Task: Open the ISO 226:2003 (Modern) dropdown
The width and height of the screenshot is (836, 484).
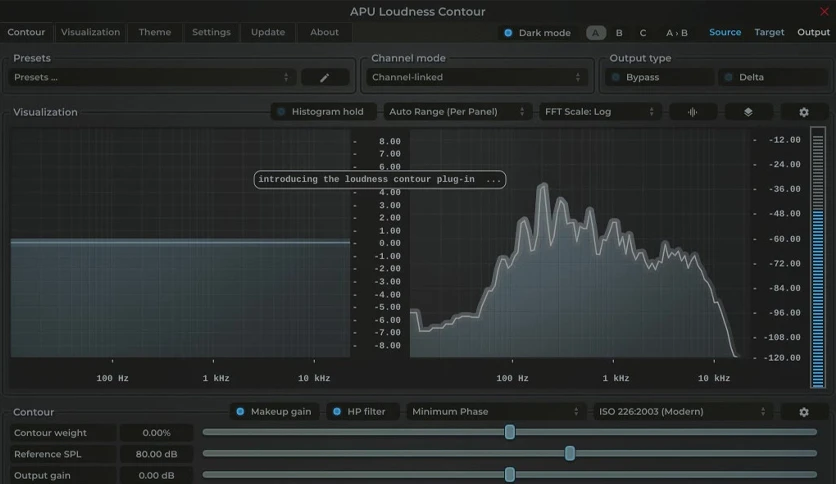Action: 683,412
